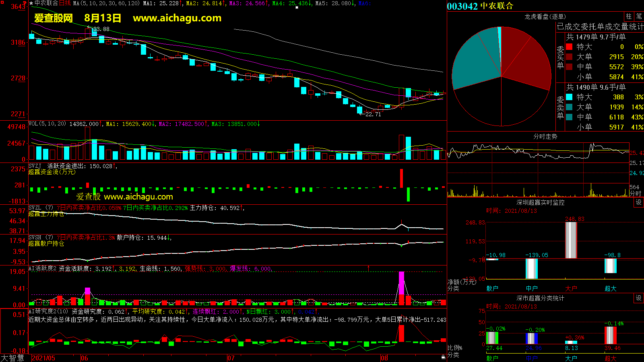Click the 龙虎看盘(逐单) panel title

coord(545,16)
